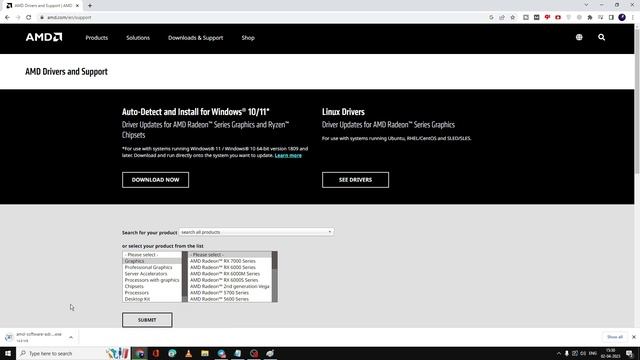The height and width of the screenshot is (360, 640).
Task: Reload the page with refresh icon
Action: click(x=29, y=18)
